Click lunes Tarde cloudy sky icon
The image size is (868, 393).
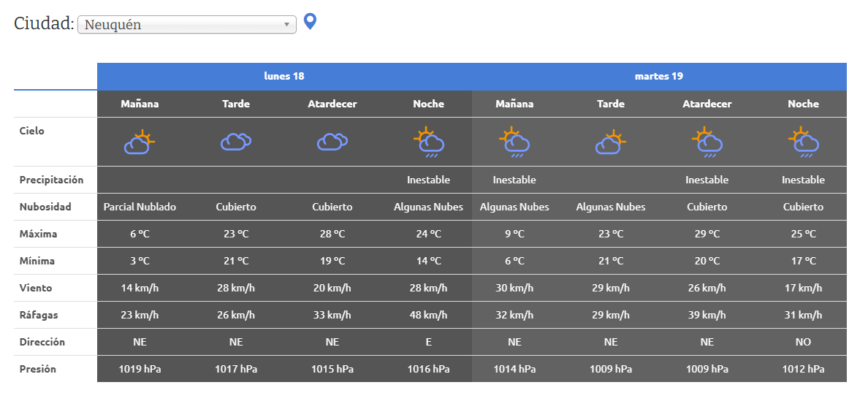(x=236, y=142)
